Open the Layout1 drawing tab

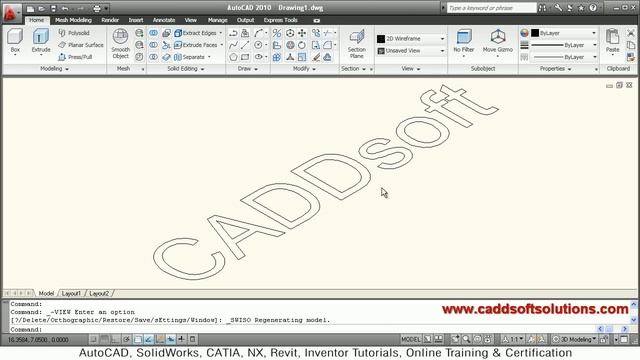71,293
